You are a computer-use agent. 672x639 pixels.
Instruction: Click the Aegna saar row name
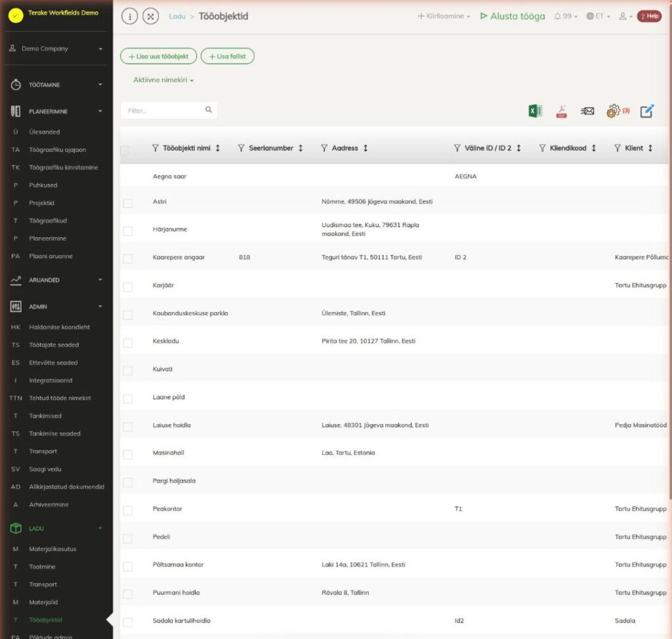click(170, 176)
